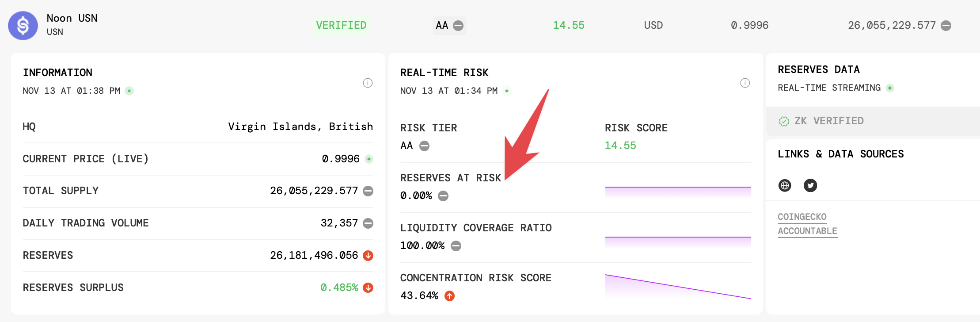Viewport: 980px width, 322px height.
Task: Click the green VERIFIED badge
Action: click(341, 25)
